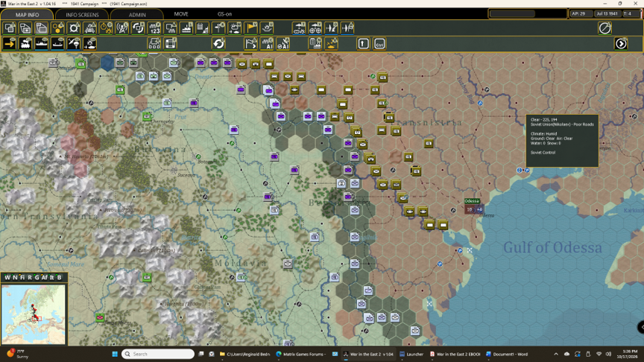644x362 pixels.
Task: Click the orange tank battle icon
Action: tap(331, 43)
